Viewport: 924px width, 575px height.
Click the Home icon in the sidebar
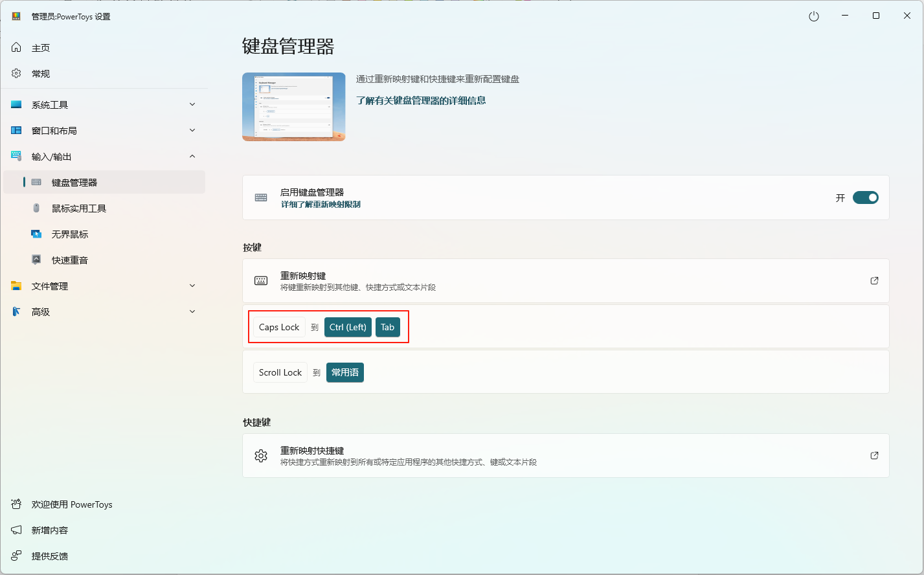16,47
